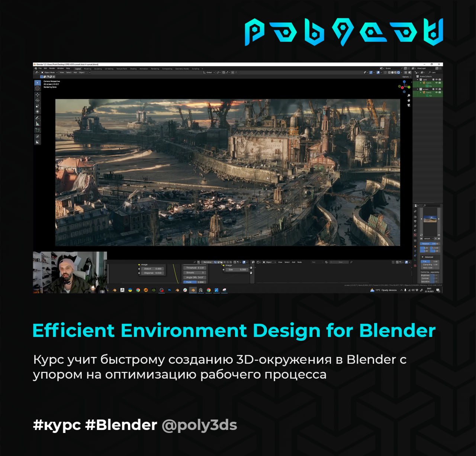Click the Photoshop icon in the taskbar

[170, 290]
